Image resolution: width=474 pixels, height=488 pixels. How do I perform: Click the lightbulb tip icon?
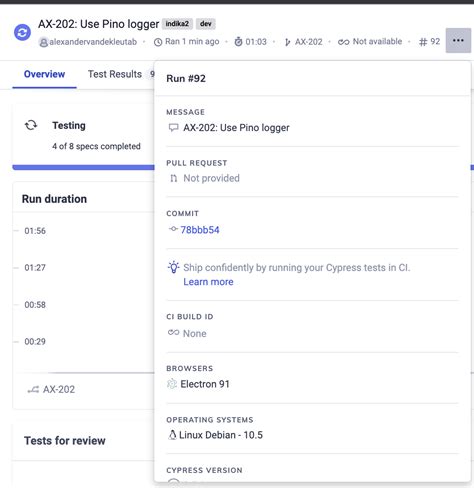click(x=173, y=267)
